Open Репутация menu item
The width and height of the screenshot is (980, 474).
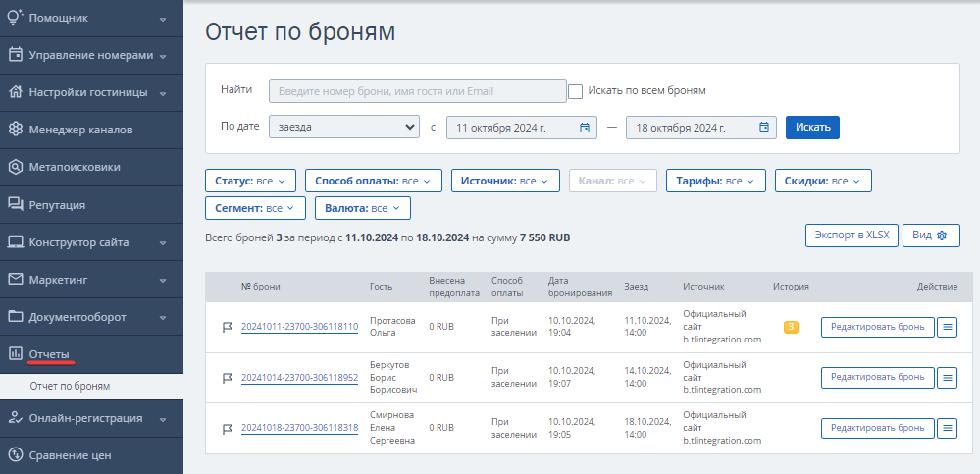pyautogui.click(x=91, y=204)
